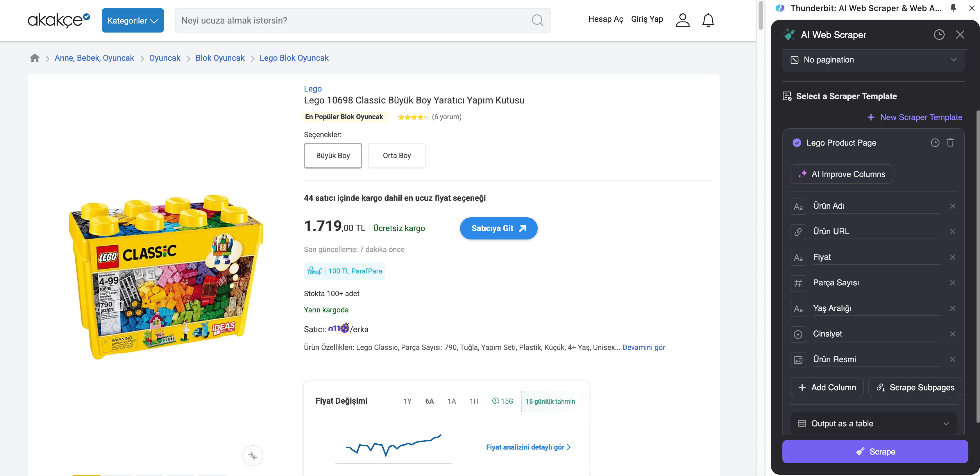Pin the Thunderbit extension panel

[x=953, y=8]
